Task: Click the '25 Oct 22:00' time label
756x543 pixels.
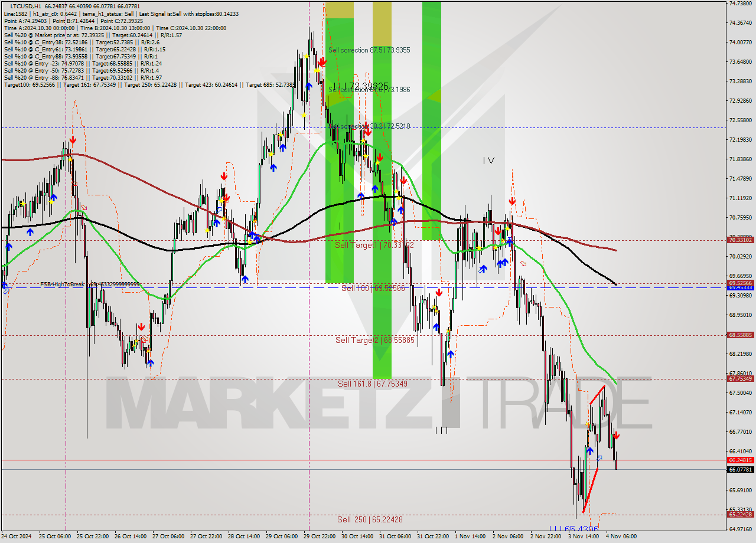Action: tap(93, 536)
